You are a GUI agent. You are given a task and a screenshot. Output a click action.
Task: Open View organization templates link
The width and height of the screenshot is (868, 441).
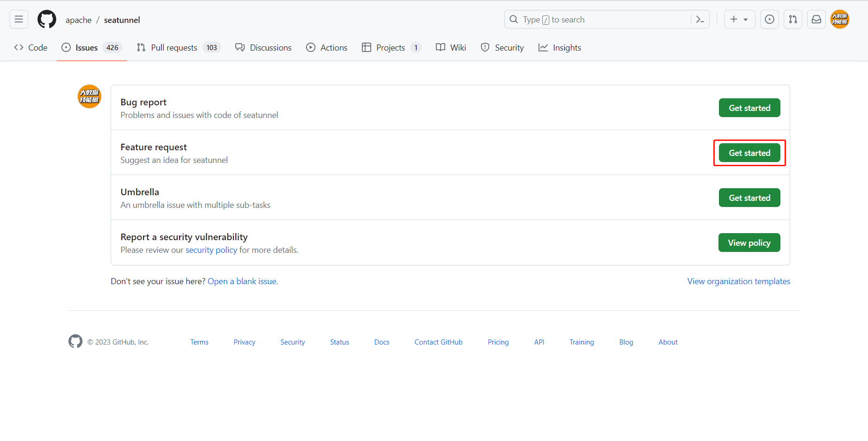[739, 281]
